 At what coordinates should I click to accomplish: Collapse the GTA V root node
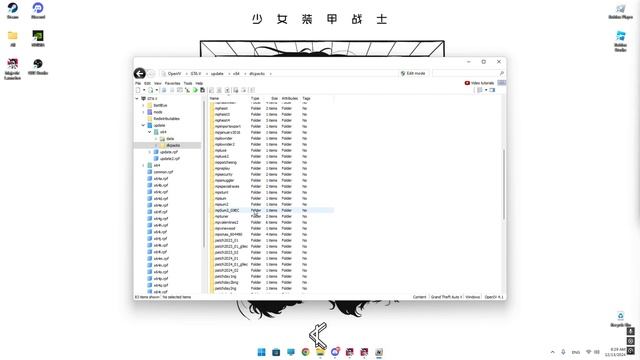click(x=137, y=99)
